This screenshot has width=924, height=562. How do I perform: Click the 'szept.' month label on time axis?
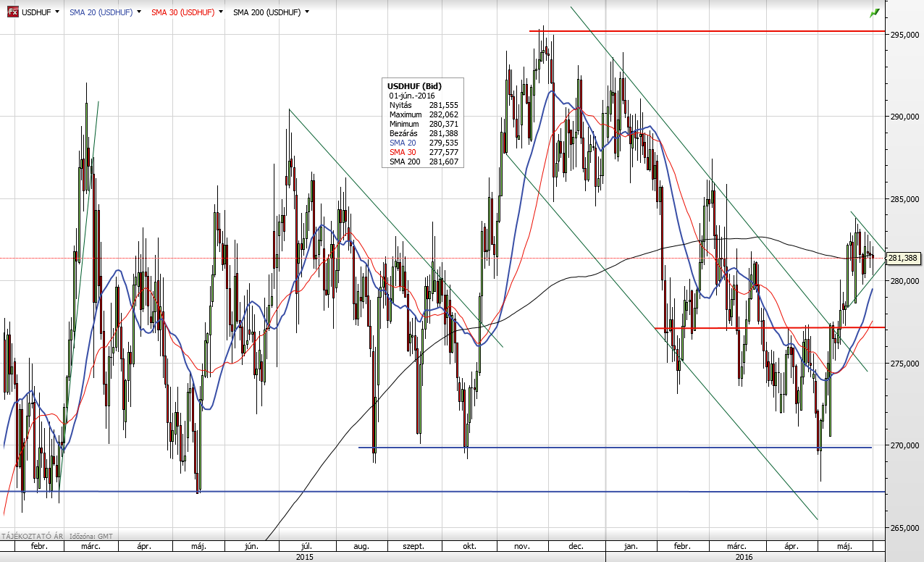413,546
